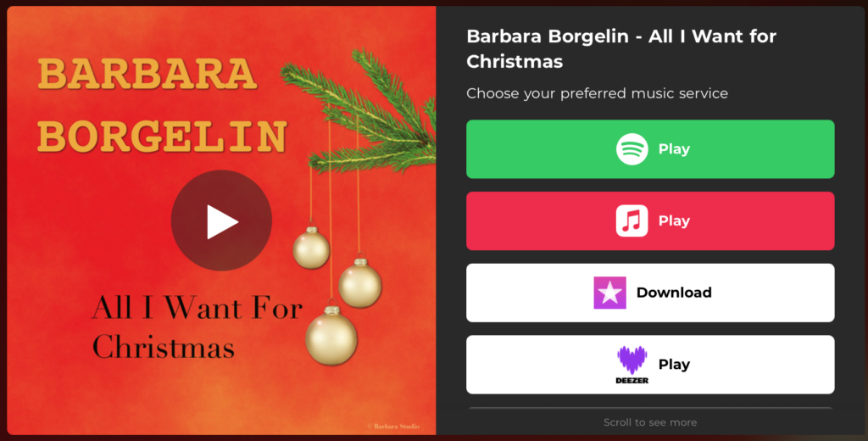Viewport: 868px width, 441px height.
Task: Click the 'Scroll to see more' text
Action: [650, 422]
